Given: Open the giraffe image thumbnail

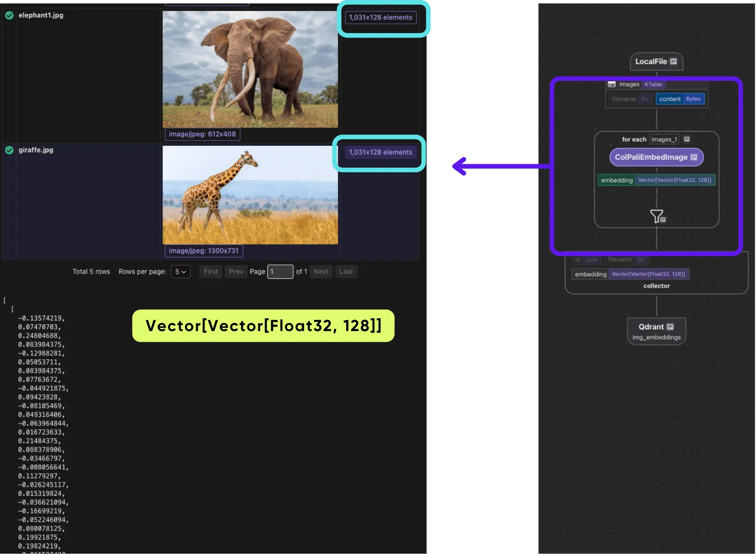Looking at the screenshot, I should click(250, 195).
